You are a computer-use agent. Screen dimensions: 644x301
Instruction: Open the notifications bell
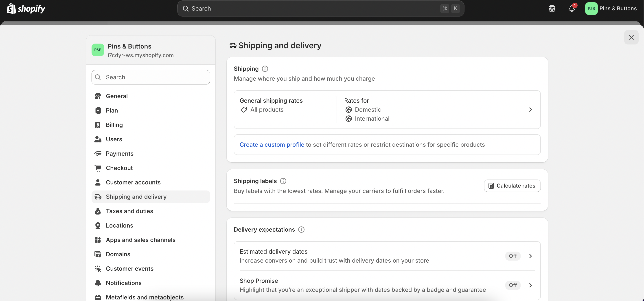pos(572,9)
